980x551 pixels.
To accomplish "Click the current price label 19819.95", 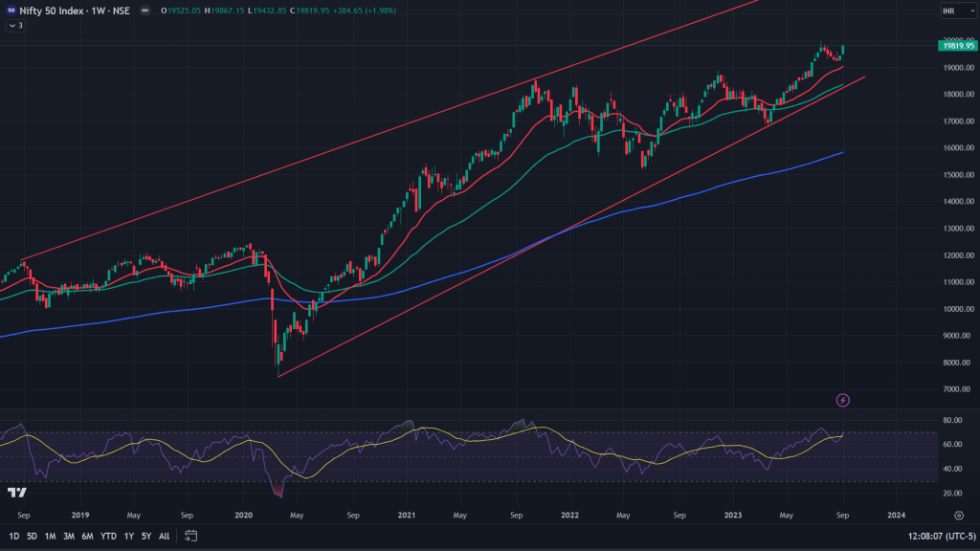I will pos(957,45).
